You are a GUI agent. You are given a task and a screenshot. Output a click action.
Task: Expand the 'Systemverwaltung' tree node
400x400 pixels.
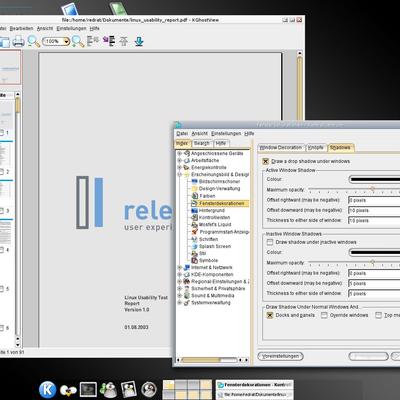[180, 303]
